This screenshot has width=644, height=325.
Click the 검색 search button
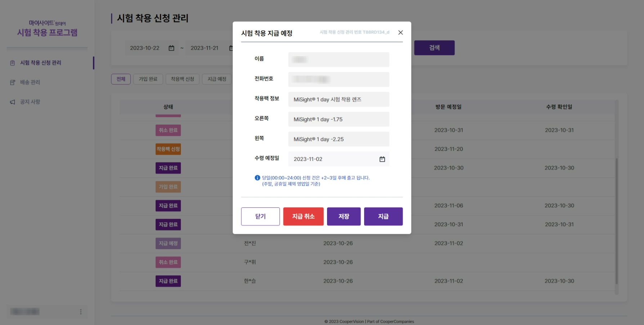(x=434, y=48)
